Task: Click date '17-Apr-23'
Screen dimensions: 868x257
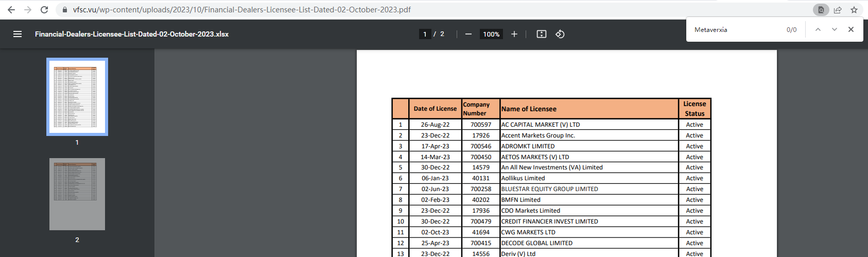Action: coord(435,146)
